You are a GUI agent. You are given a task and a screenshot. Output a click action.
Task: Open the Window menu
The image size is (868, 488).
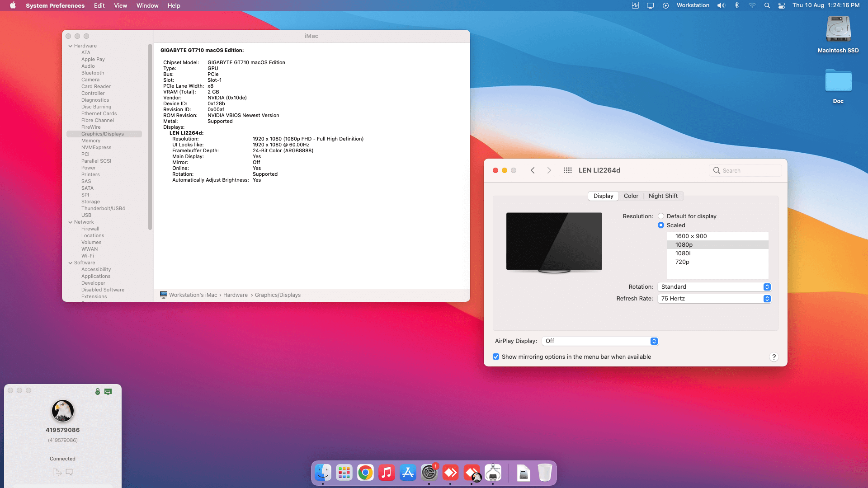click(x=147, y=5)
